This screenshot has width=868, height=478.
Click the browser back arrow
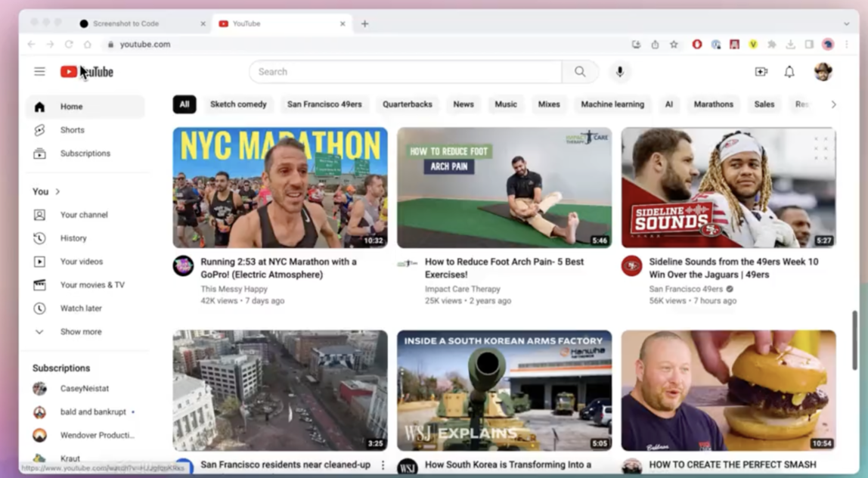[x=32, y=45]
